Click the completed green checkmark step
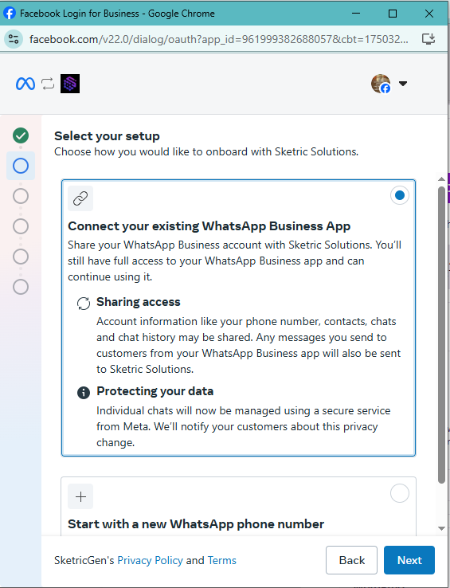Screen dimensions: 450x588 pos(21,135)
